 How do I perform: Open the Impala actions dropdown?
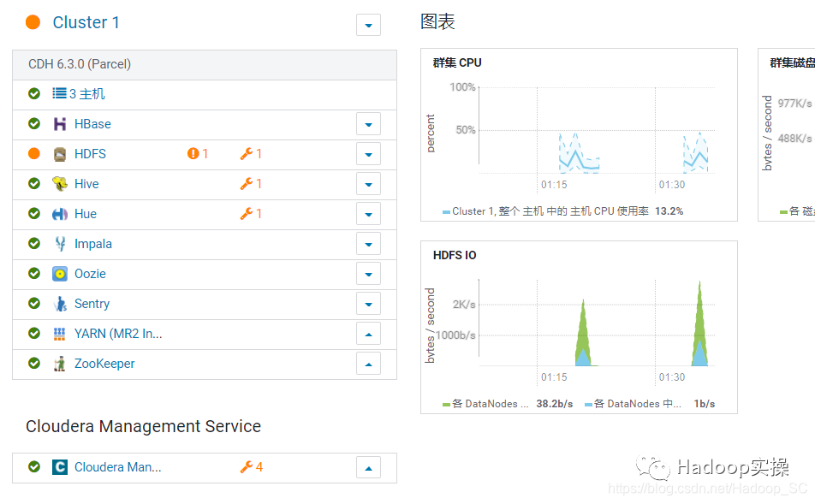click(368, 244)
